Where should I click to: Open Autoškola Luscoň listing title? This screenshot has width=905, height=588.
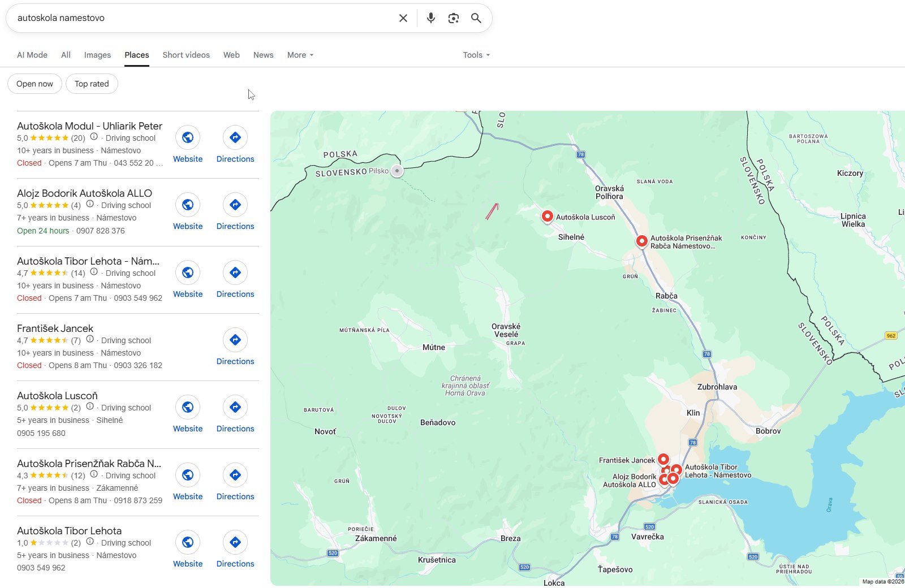point(57,396)
